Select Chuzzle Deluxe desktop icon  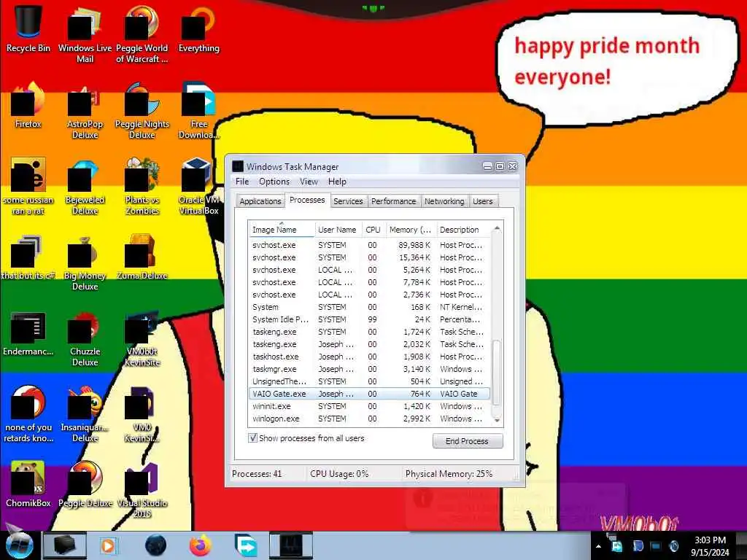click(x=85, y=338)
